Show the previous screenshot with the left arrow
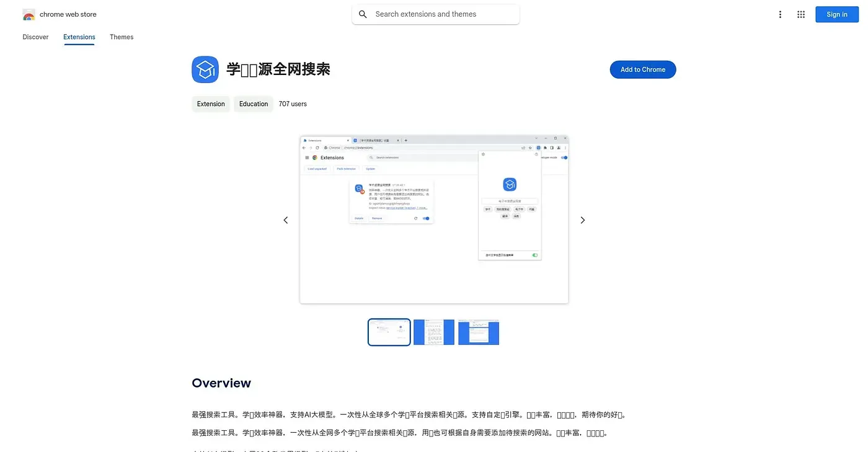Image resolution: width=868 pixels, height=452 pixels. 286,220
